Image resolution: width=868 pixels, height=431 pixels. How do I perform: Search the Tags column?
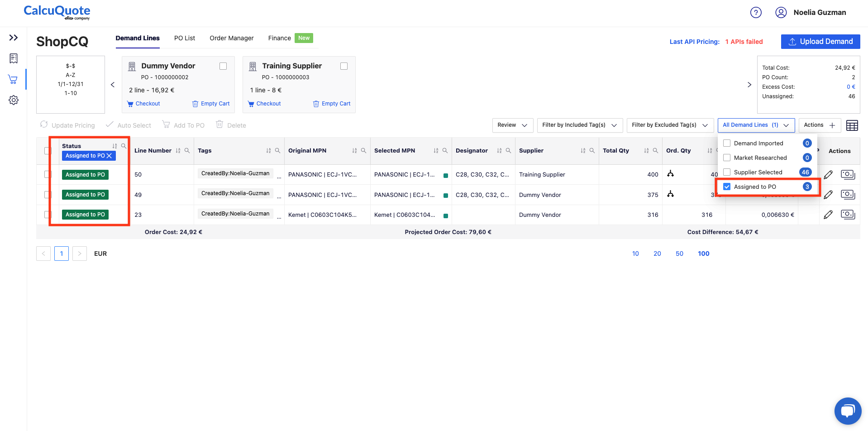point(277,151)
